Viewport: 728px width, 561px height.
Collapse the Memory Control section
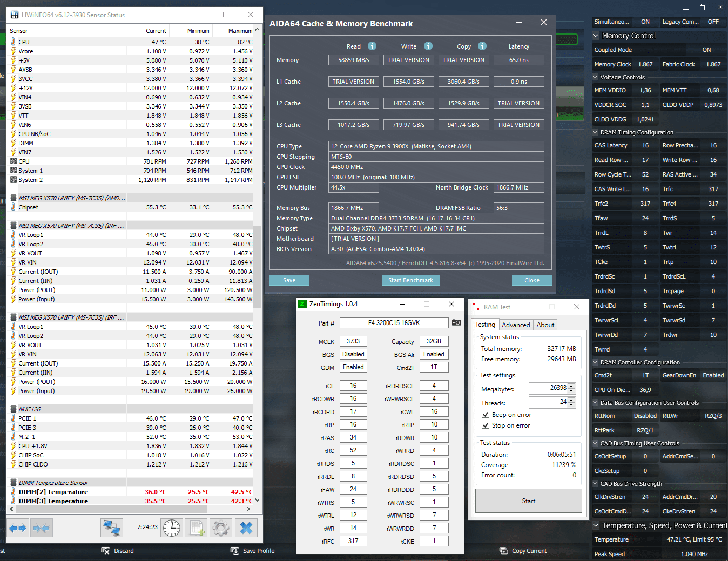pos(596,36)
